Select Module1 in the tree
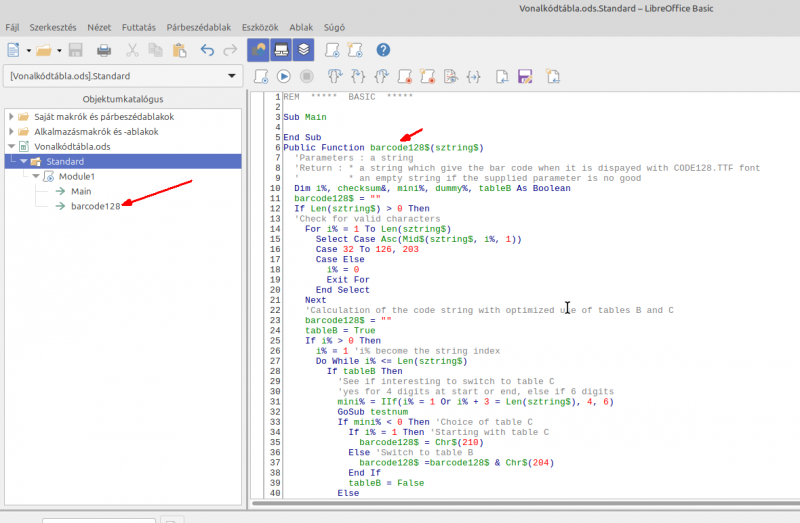The width and height of the screenshot is (800, 523). tap(77, 176)
